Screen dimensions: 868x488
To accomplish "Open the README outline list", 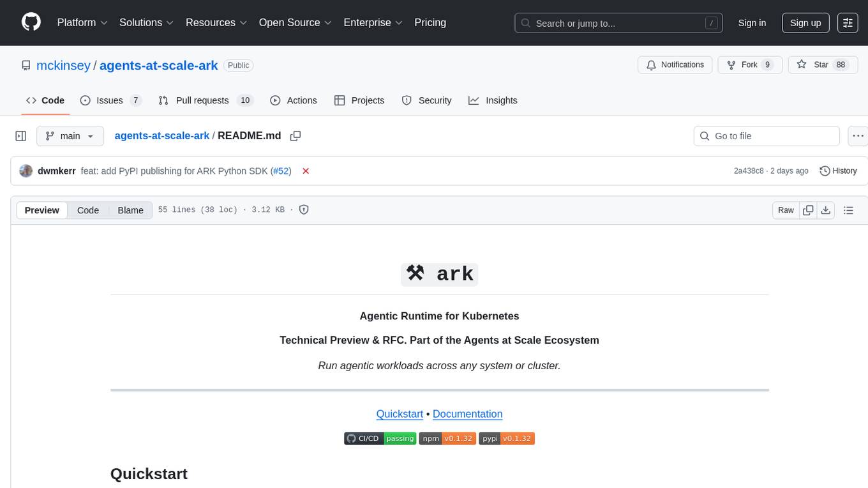I will tap(848, 210).
